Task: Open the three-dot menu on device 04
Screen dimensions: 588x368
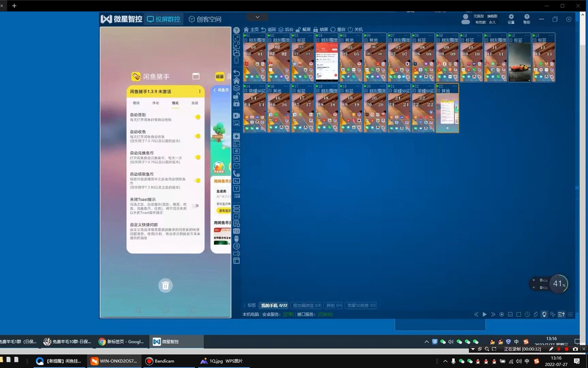Action: 334,35
